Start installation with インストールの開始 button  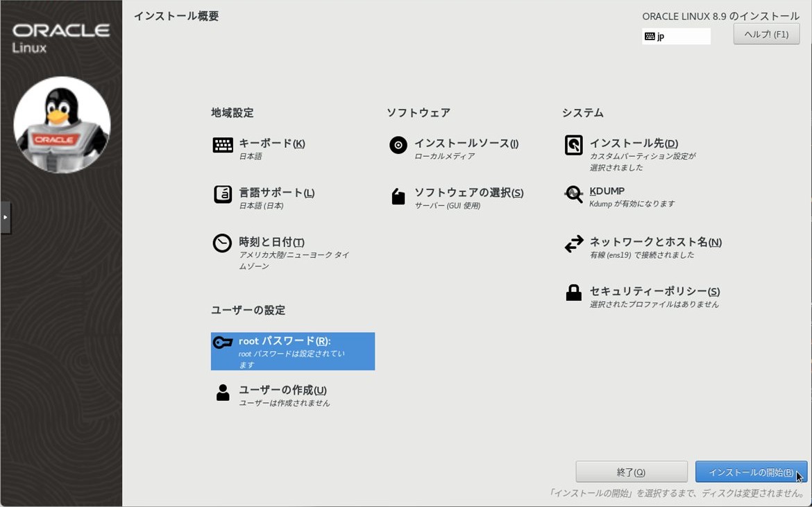pos(751,472)
